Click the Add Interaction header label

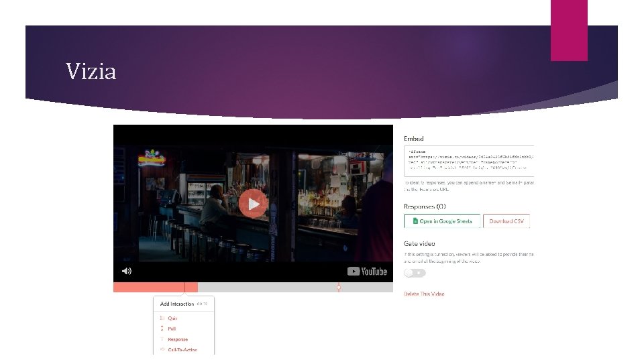coord(176,304)
